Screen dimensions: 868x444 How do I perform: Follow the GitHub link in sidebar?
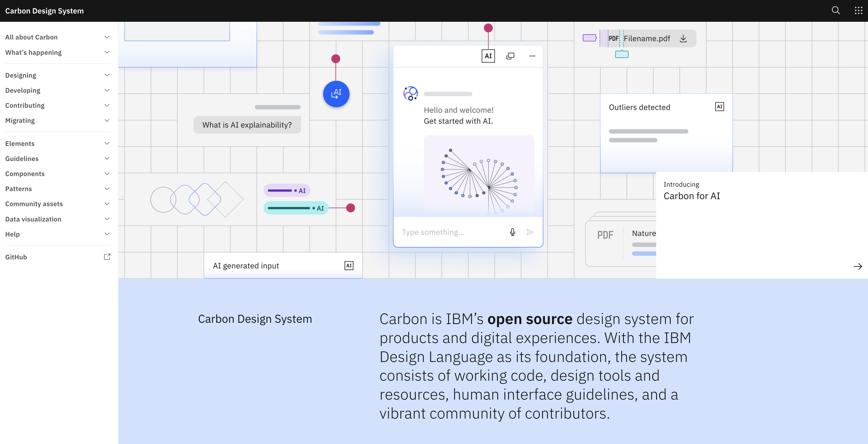click(x=58, y=257)
